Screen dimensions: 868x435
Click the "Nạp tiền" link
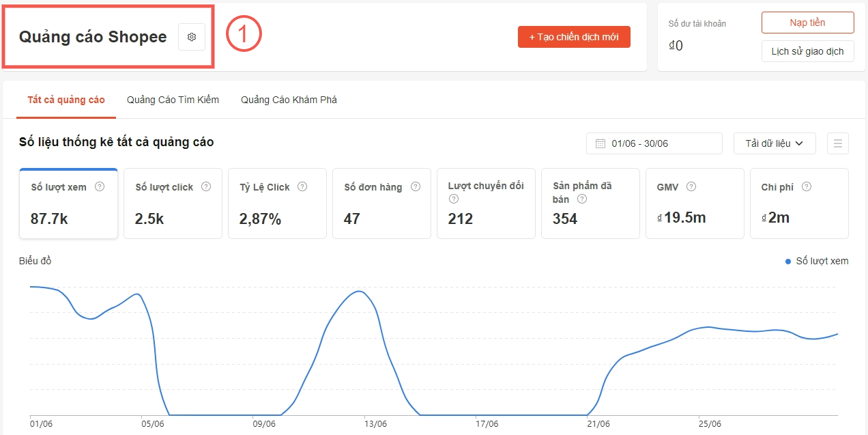(807, 22)
